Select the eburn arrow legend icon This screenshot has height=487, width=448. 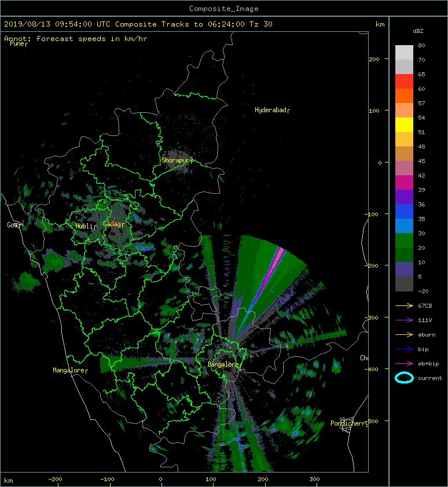pyautogui.click(x=404, y=335)
